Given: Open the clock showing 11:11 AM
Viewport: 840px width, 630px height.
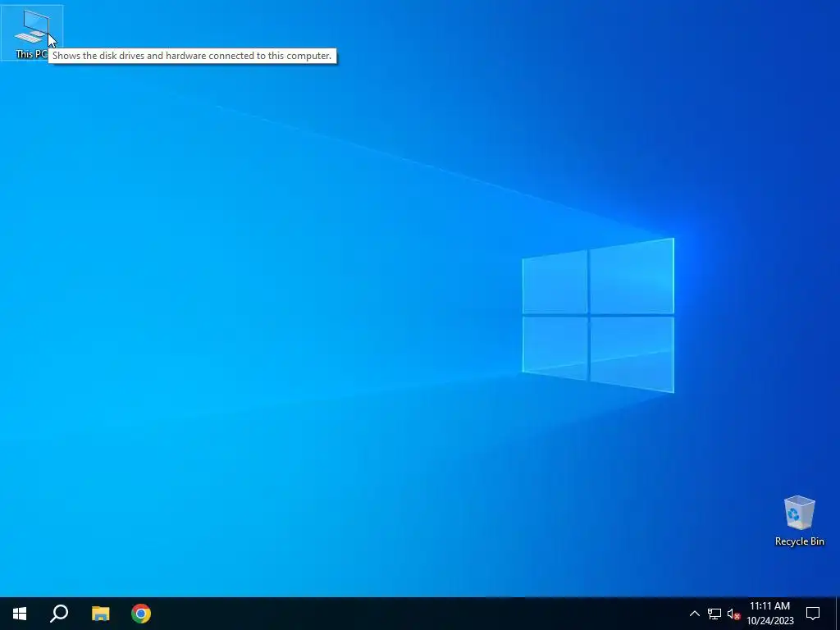Looking at the screenshot, I should pos(769,614).
